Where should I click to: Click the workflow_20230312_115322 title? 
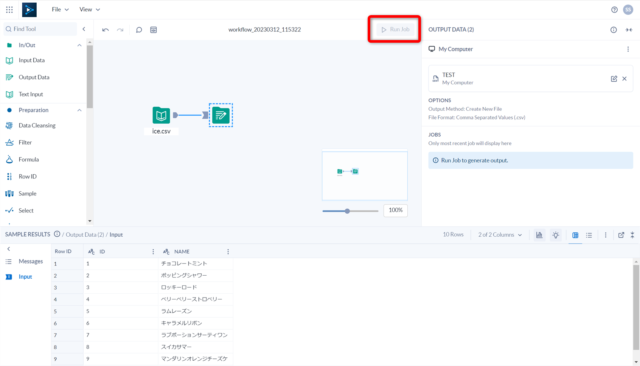264,29
